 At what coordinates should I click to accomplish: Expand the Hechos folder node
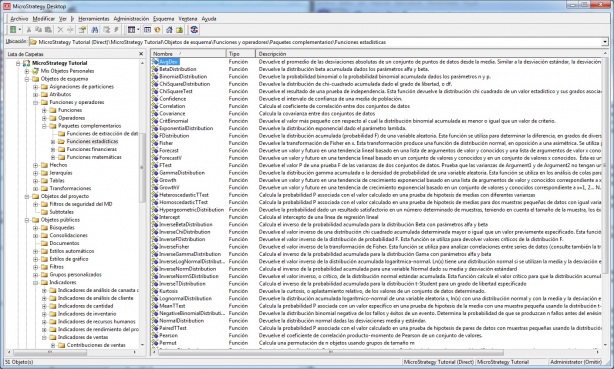[35, 165]
